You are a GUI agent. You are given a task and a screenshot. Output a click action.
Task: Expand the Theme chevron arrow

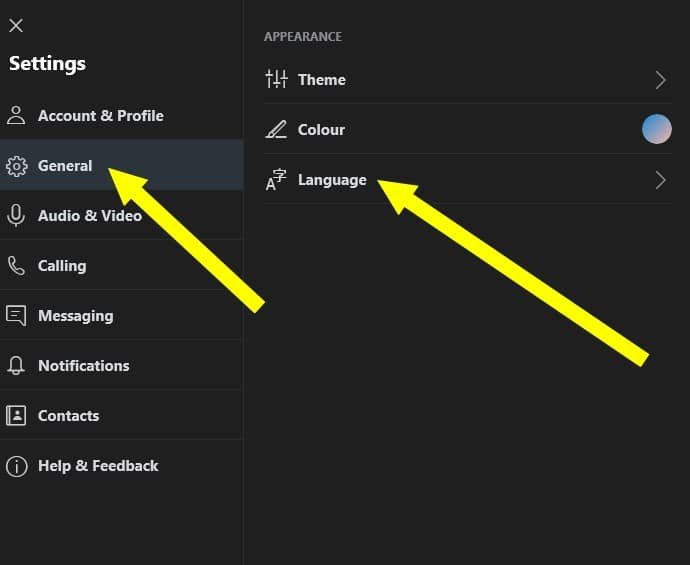(660, 80)
